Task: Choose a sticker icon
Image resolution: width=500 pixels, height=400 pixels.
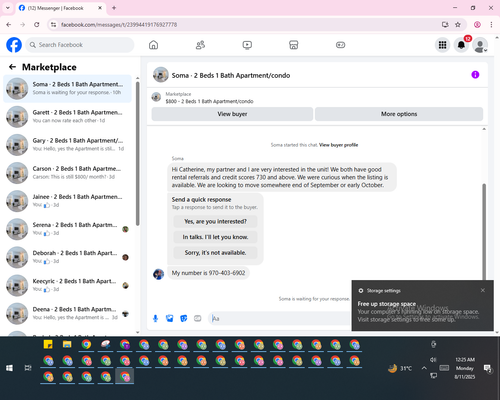Action: coord(184,318)
